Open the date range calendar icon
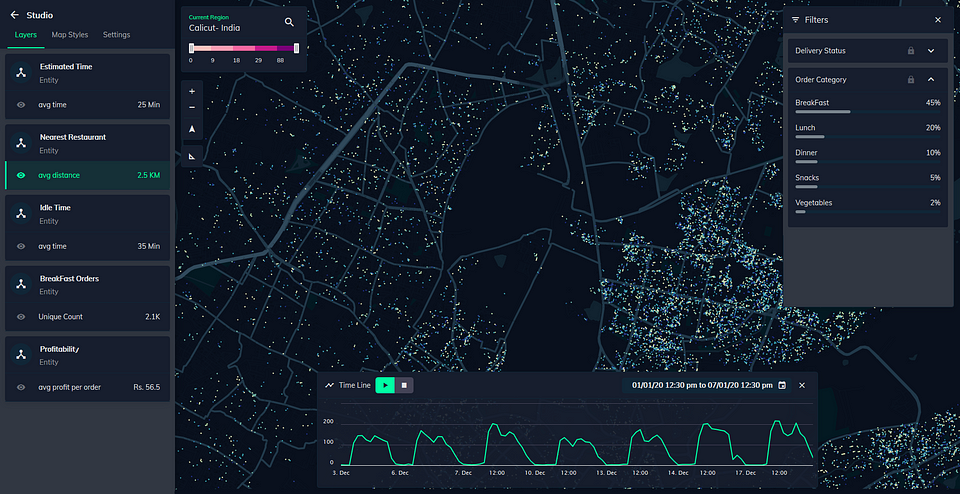 click(782, 385)
